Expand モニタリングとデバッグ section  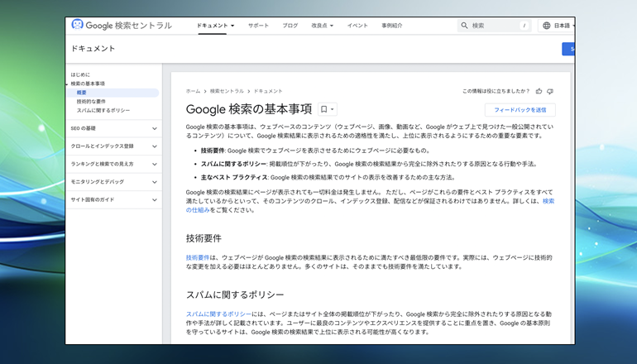(114, 182)
